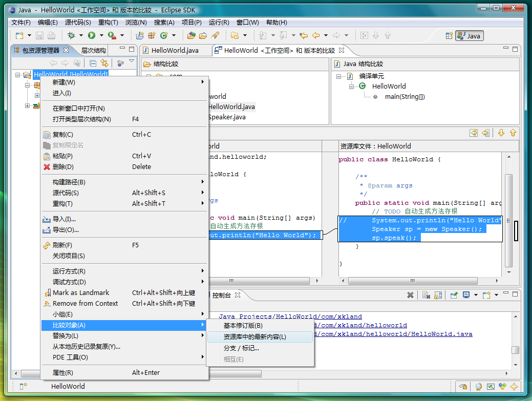Click Copy All Non-Conflicting Changes icon

[x=474, y=133]
